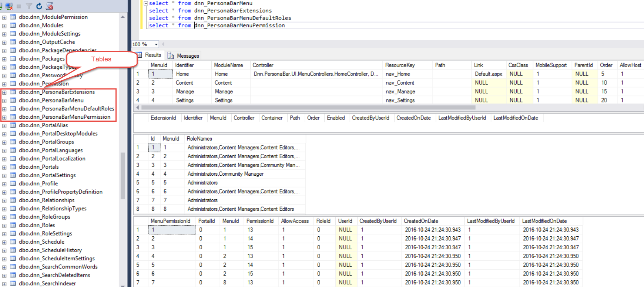Select dbo.dnn_RelationshipTypes table in tree
Image resolution: width=644 pixels, height=287 pixels.
click(x=53, y=208)
